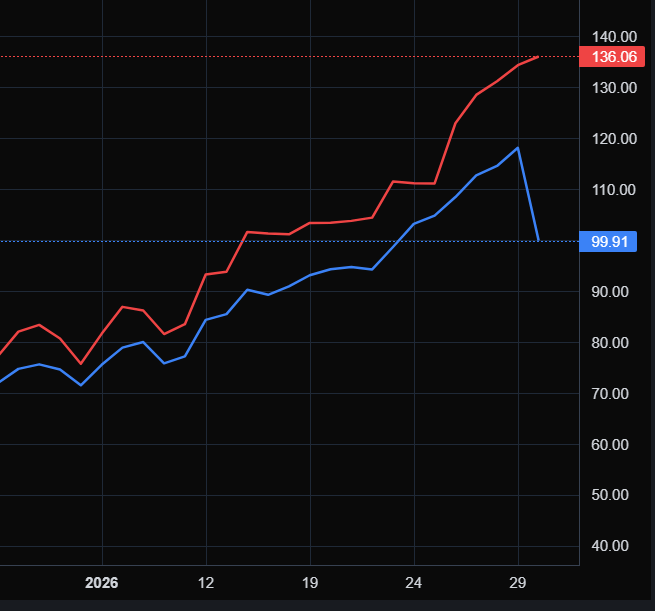Click the 120.00 price axis label
655x611 pixels.
point(614,139)
